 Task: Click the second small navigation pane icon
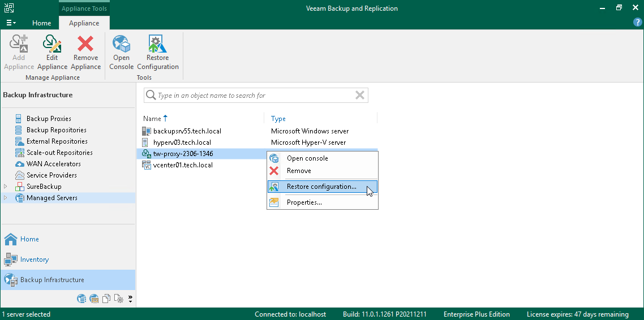[93, 299]
